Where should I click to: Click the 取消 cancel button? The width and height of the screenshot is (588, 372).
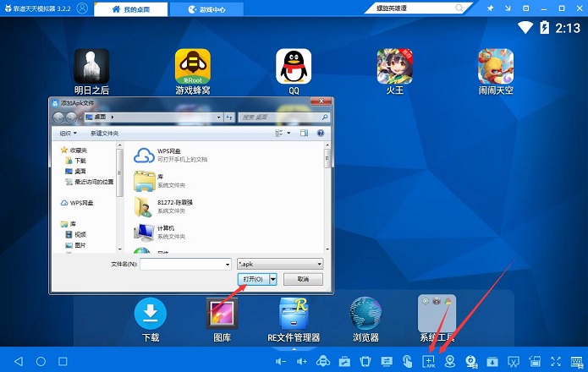point(303,279)
